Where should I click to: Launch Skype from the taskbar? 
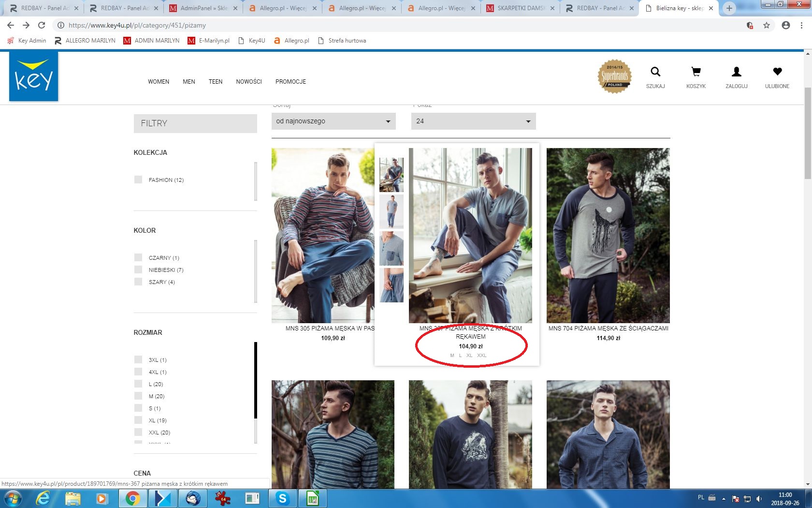(282, 498)
